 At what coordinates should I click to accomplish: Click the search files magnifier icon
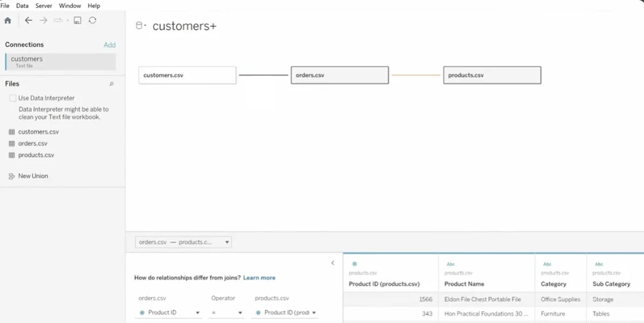pos(111,84)
